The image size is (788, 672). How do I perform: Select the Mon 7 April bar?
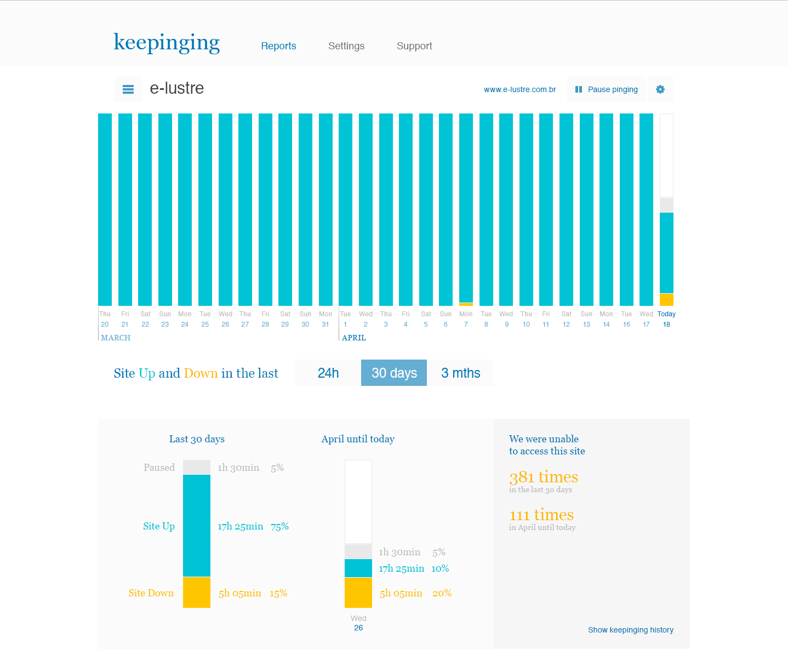466,209
